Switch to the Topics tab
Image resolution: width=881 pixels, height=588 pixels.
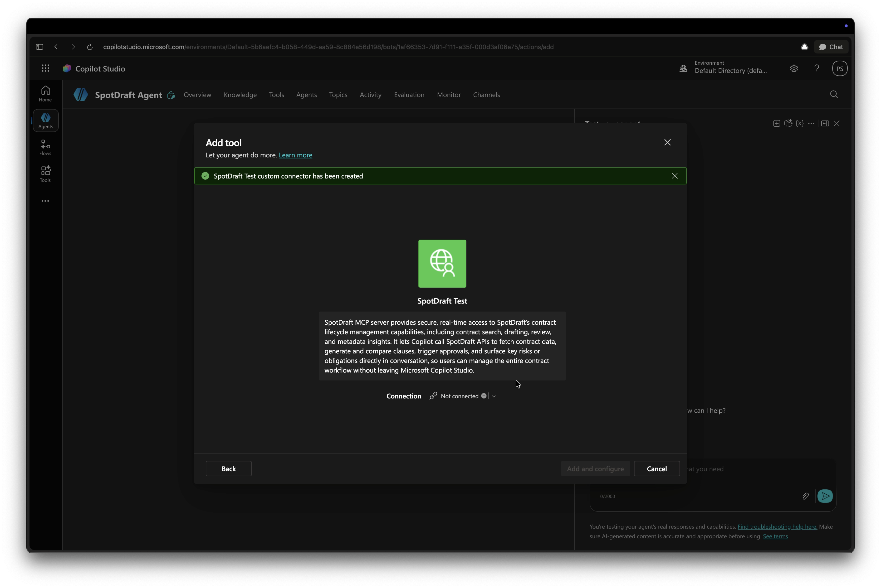pos(338,95)
